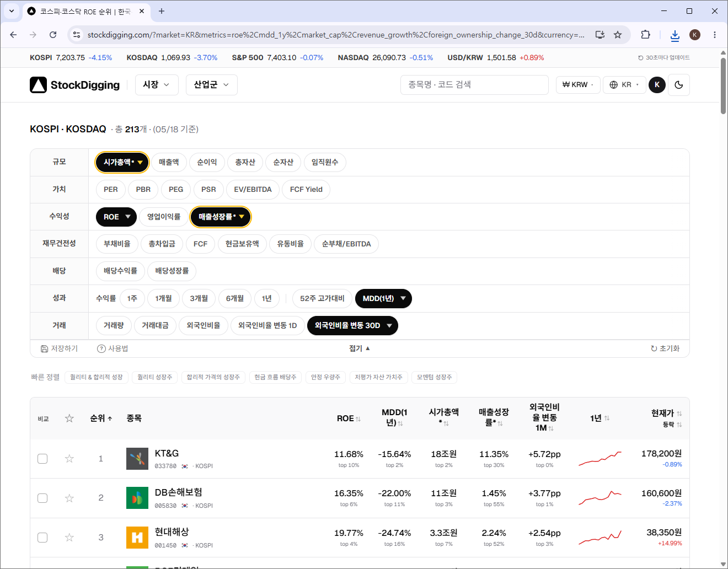The height and width of the screenshot is (569, 728).
Task: Open the tab search chevron
Action: [12, 11]
